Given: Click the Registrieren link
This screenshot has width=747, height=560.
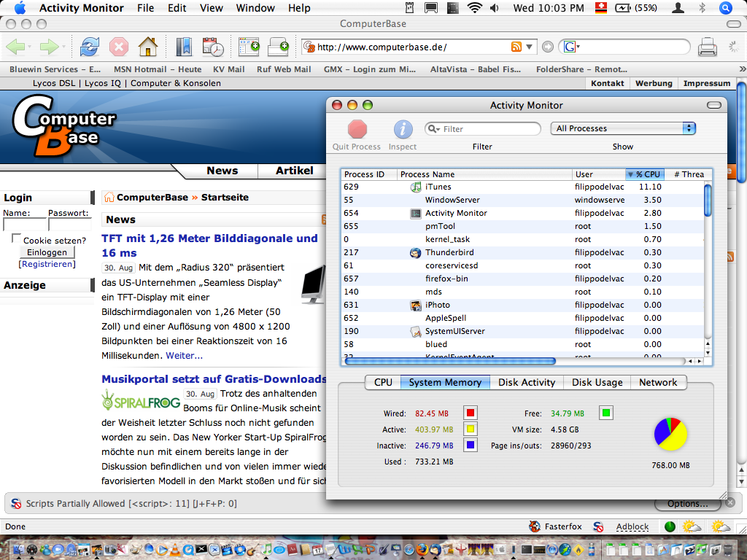Looking at the screenshot, I should (47, 264).
